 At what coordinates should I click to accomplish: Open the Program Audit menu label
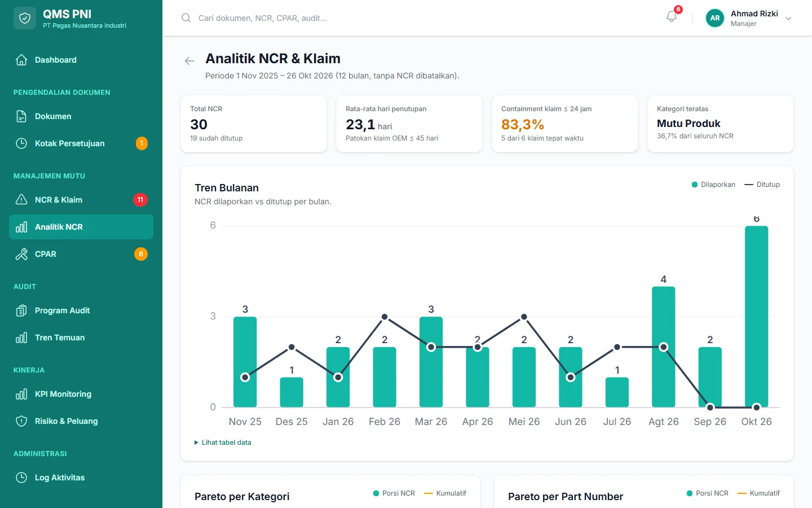point(62,310)
